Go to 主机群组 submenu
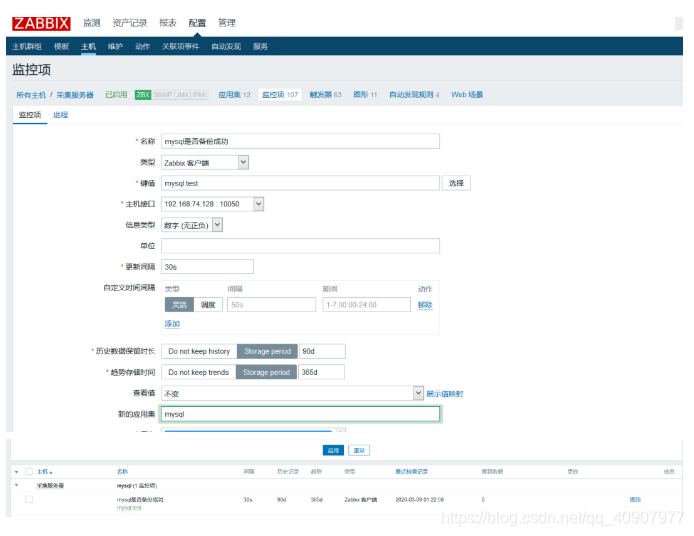Viewport: 694px width, 536px height. coord(27,46)
